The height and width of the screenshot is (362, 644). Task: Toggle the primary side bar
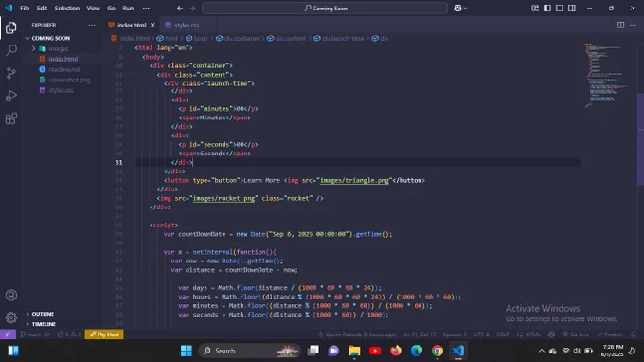(x=547, y=8)
